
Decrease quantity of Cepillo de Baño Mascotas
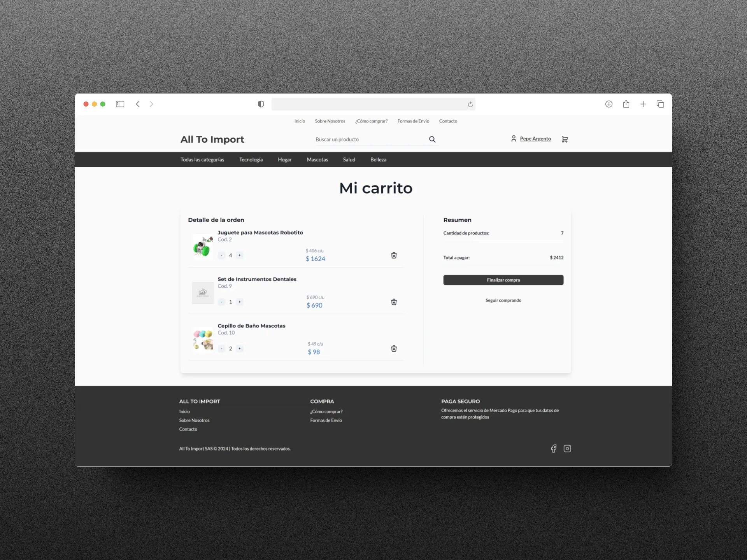tap(221, 349)
